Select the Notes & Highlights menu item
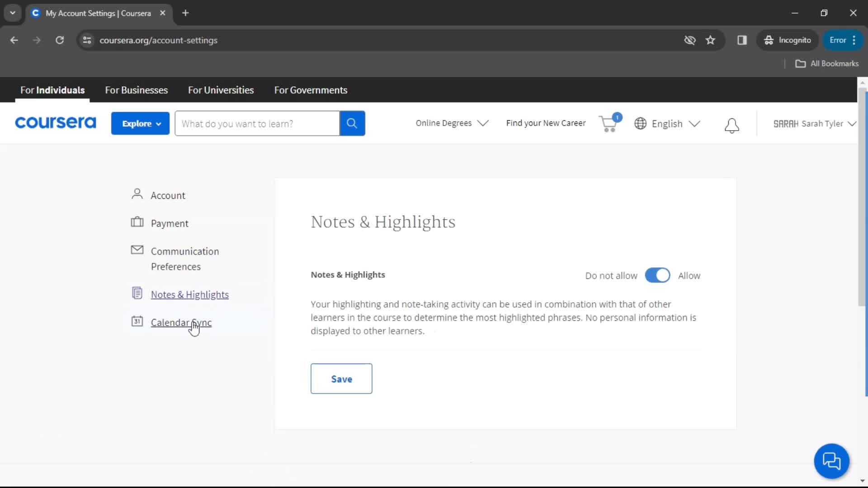Viewport: 868px width, 488px height. [x=189, y=294]
